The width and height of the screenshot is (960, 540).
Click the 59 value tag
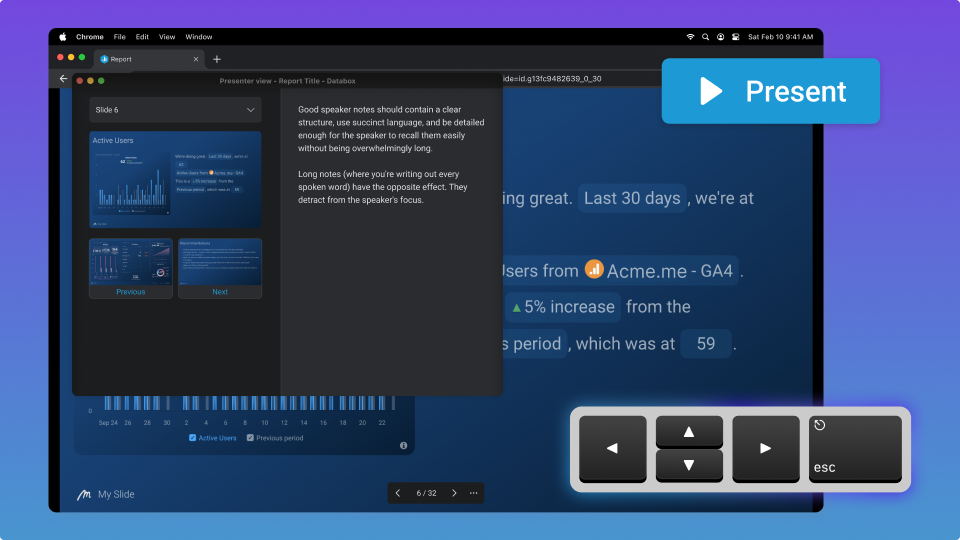point(706,343)
